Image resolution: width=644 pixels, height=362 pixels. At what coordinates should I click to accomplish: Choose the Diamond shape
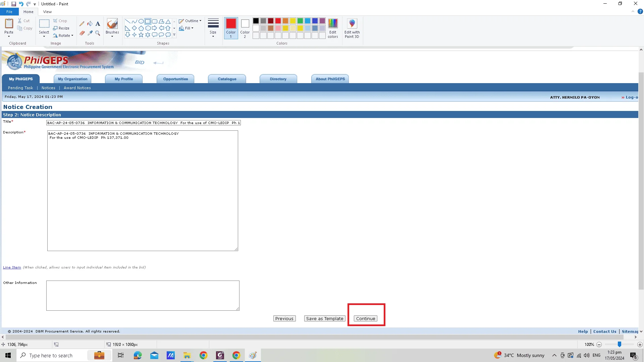point(134,28)
